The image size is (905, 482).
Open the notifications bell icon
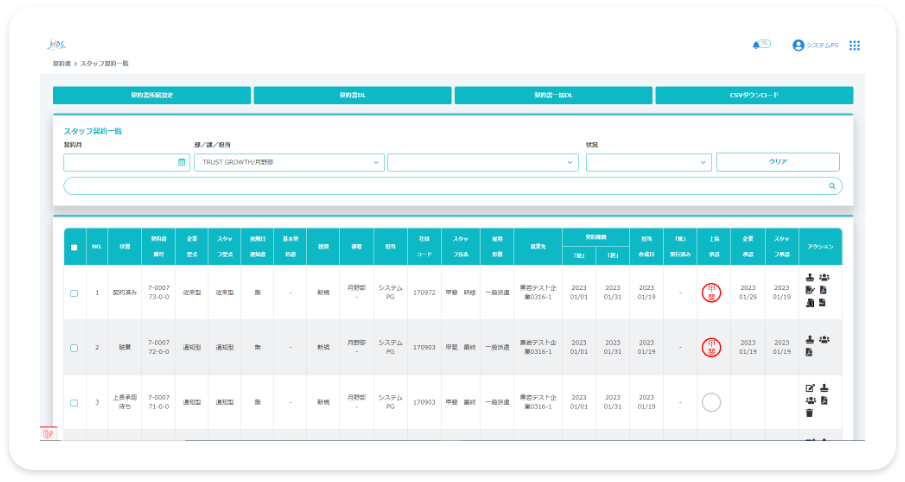click(755, 45)
